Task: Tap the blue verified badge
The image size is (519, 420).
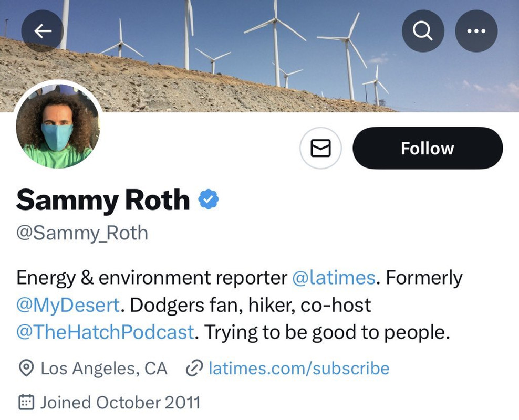Action: [x=209, y=200]
